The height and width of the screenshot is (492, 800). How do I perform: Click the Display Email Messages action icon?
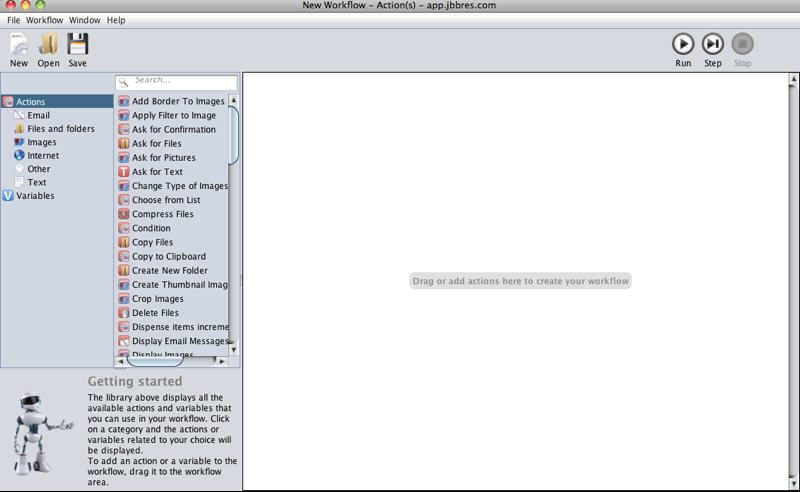tap(123, 341)
